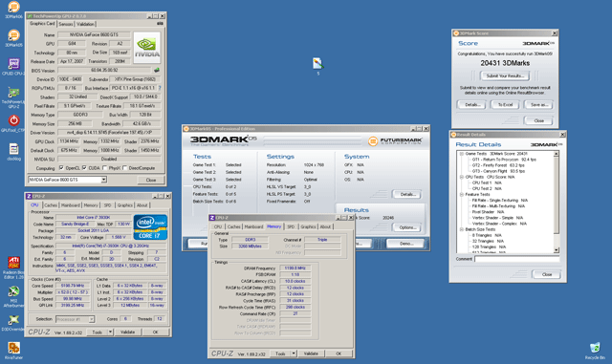Switch to the Validation tab in GPU-Z

pos(85,24)
